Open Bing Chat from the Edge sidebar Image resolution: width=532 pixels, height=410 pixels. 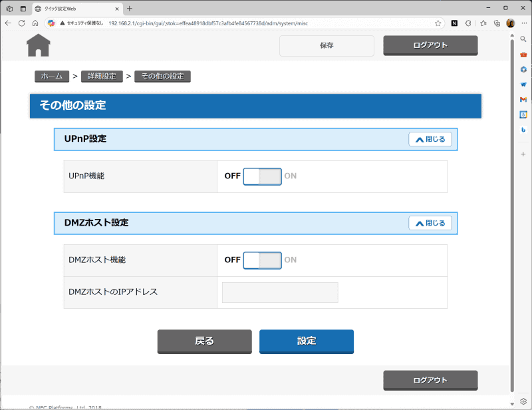tap(523, 130)
